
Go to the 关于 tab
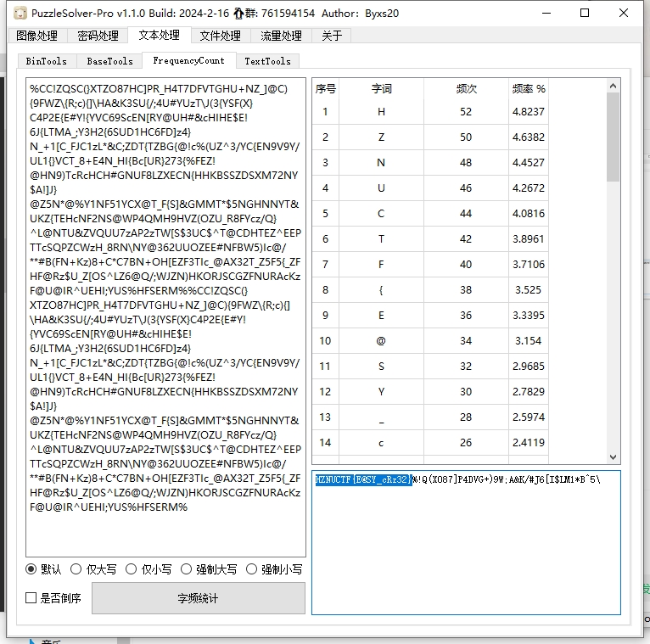click(332, 36)
